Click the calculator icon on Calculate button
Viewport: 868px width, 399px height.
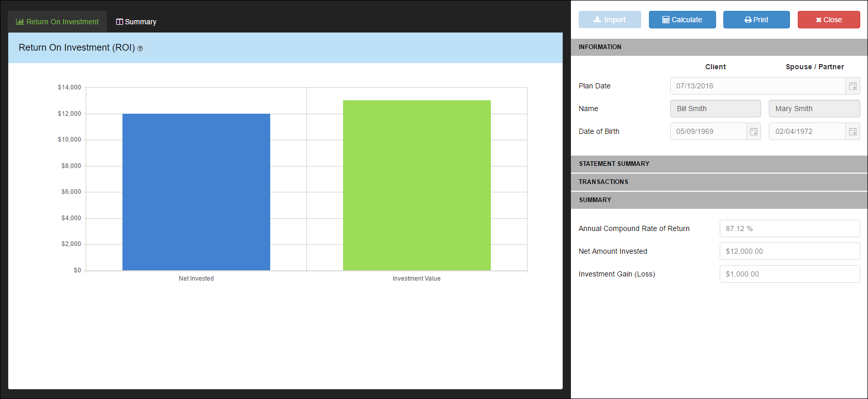point(666,20)
